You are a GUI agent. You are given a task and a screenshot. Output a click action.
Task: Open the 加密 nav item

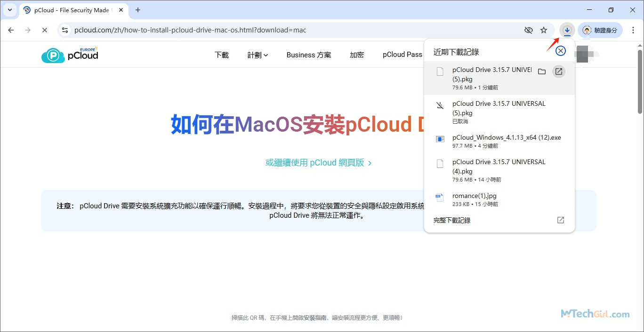[x=357, y=55]
